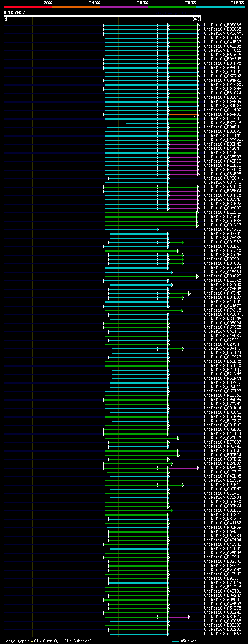Click hit label UniRef100_B9XBH0
The width and height of the screenshot is (248, 644).
222,127
